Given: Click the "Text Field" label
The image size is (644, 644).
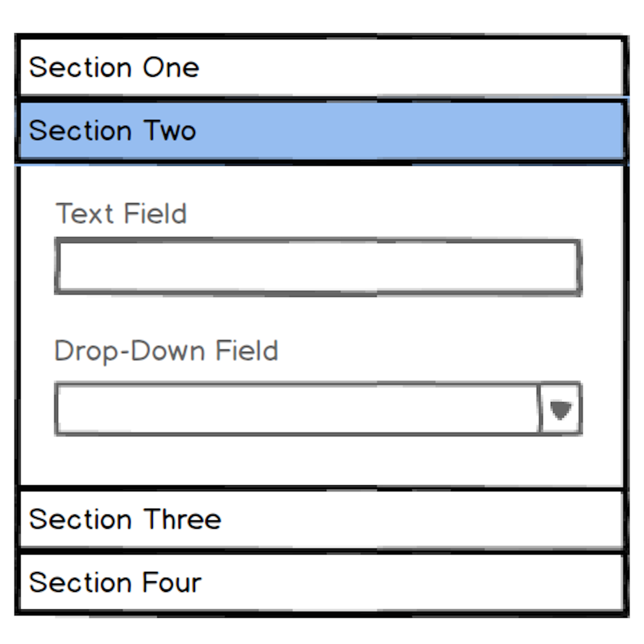Looking at the screenshot, I should 121,213.
